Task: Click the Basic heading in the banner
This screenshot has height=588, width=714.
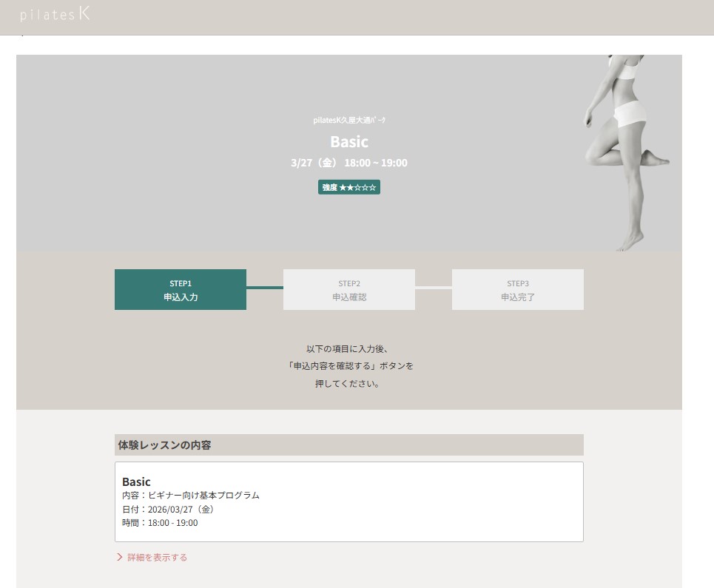Action: point(349,141)
